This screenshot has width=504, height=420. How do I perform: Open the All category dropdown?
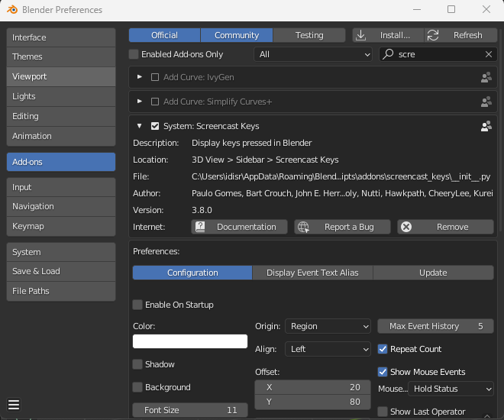313,54
